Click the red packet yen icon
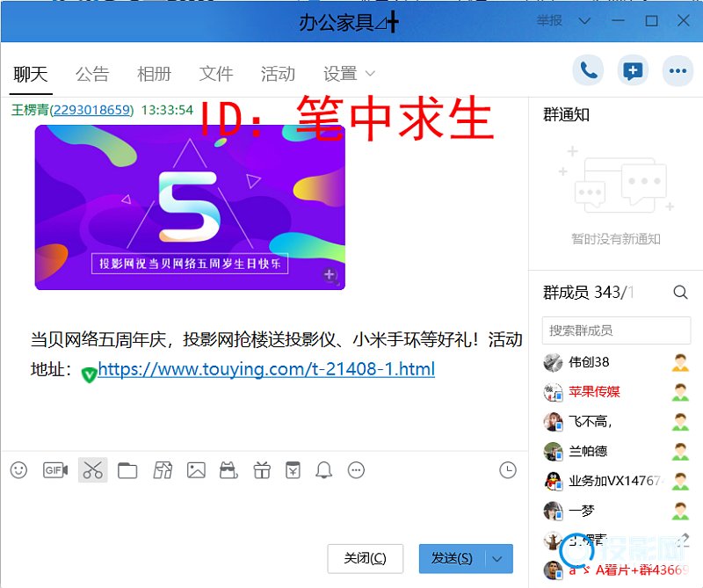The image size is (703, 588). tap(293, 470)
